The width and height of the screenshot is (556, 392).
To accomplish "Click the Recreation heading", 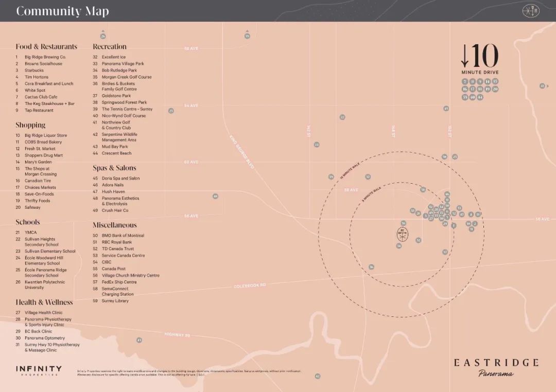I will (x=110, y=46).
